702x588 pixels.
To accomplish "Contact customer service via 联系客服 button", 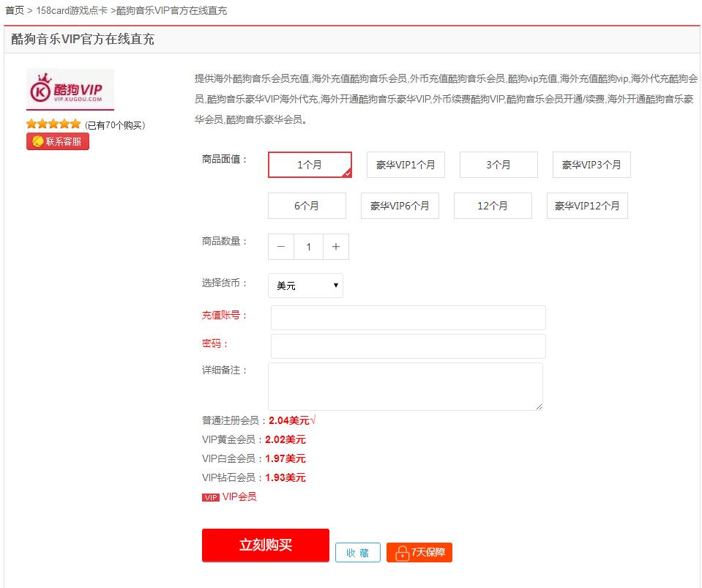I will pos(58,141).
